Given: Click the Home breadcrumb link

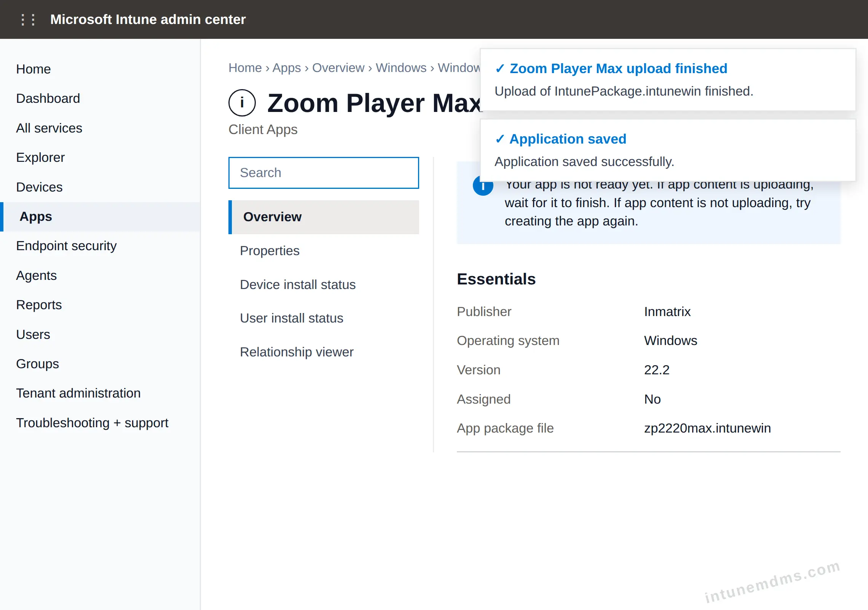Looking at the screenshot, I should point(245,68).
